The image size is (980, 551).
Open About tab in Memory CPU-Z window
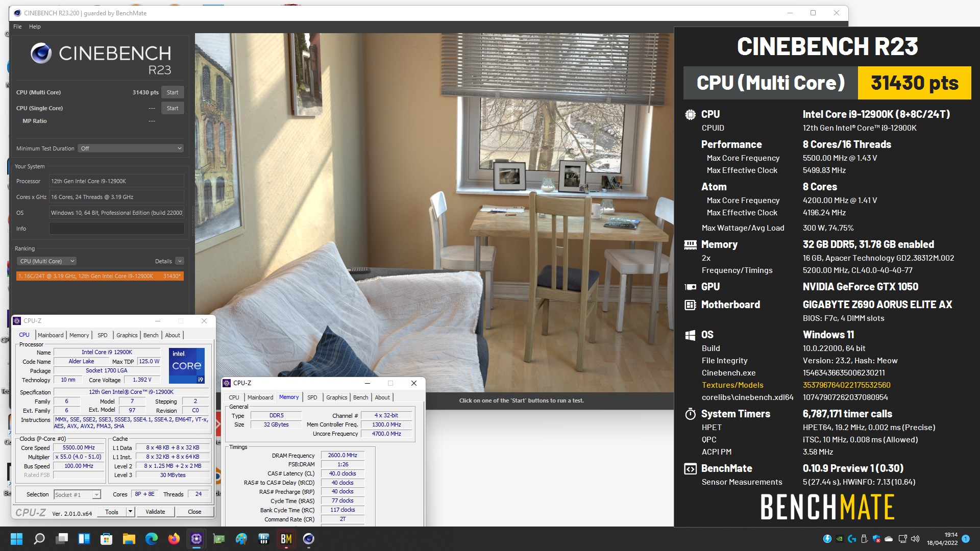click(x=382, y=397)
